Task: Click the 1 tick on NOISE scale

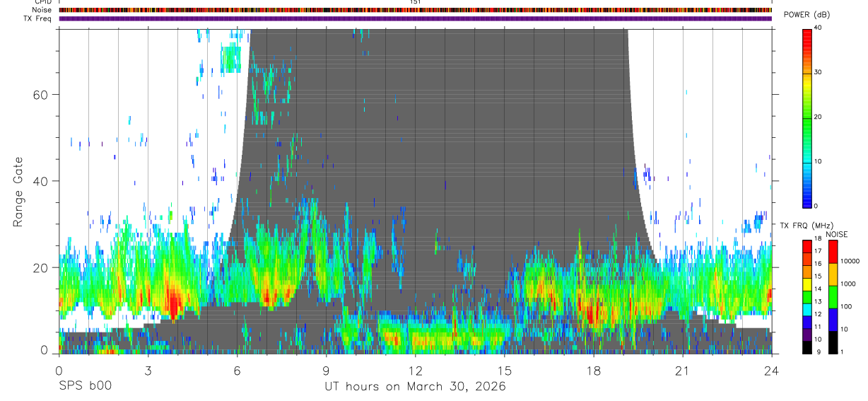Action: (x=842, y=352)
